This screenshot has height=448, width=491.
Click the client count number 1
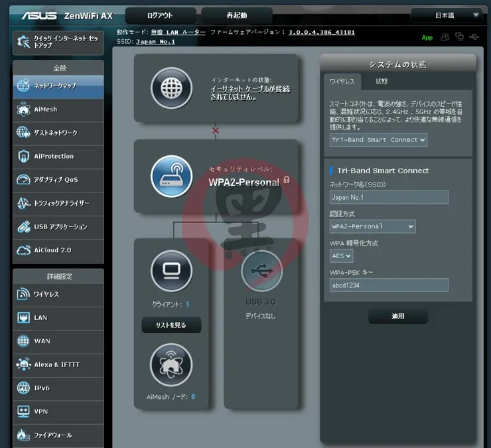click(x=187, y=304)
